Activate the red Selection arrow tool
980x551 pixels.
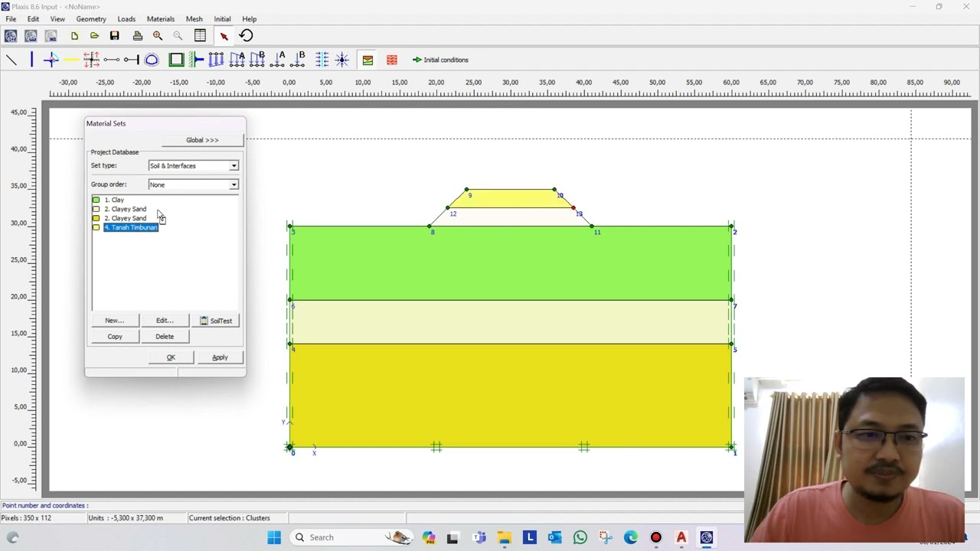coord(224,36)
